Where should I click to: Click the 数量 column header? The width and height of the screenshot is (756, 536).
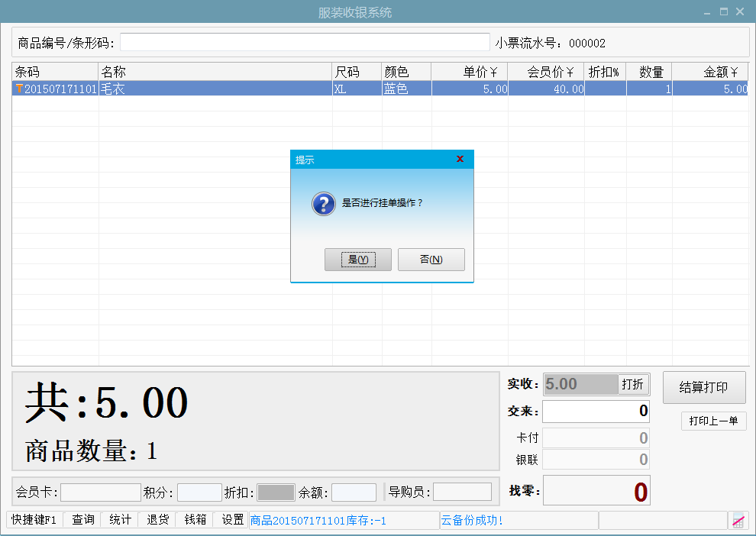[649, 72]
